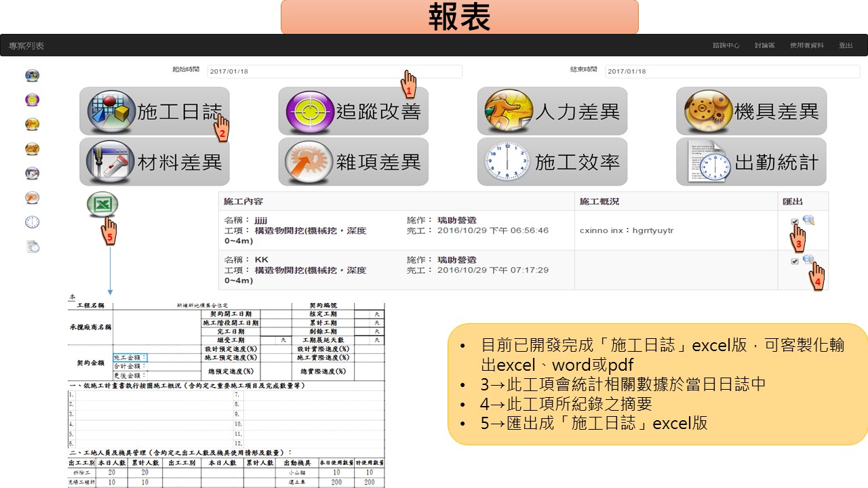Viewport: 868px width, 488px height.
Task: Open the large 施工日誌 report button
Action: tap(155, 111)
